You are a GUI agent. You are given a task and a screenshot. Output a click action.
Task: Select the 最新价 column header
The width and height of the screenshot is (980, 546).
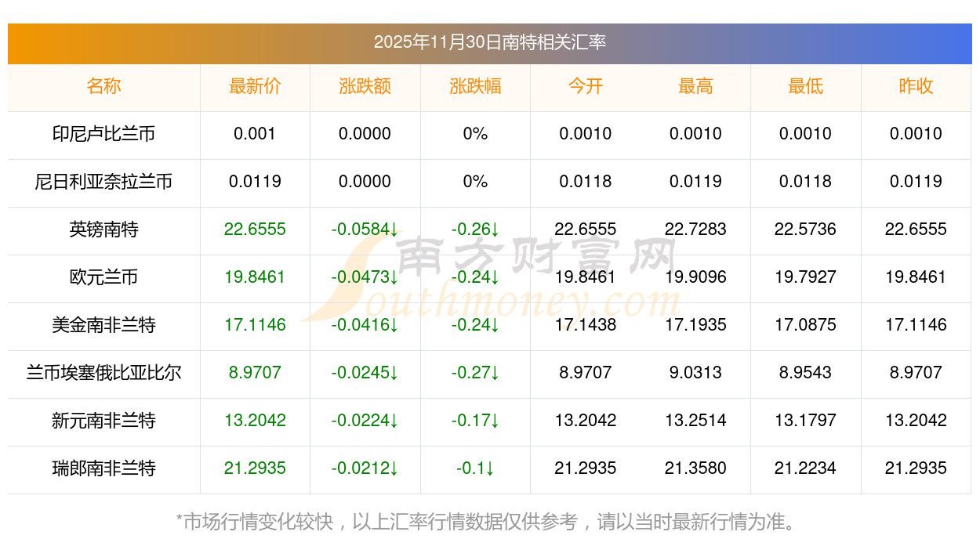pyautogui.click(x=255, y=86)
